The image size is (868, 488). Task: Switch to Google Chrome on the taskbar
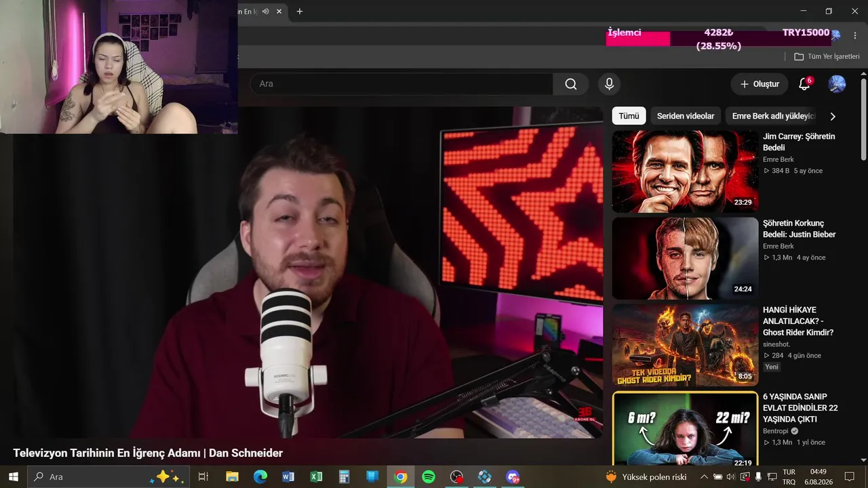(401, 476)
